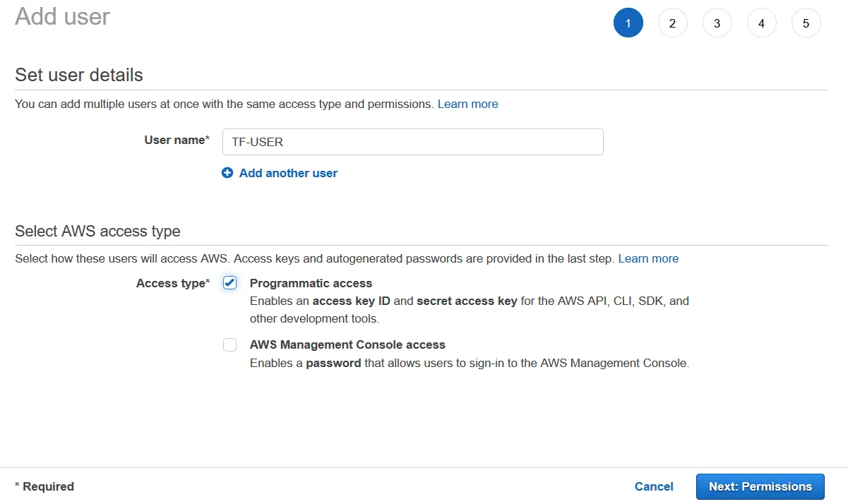
Task: Focus the User name field containing TF-USER
Action: pos(412,142)
